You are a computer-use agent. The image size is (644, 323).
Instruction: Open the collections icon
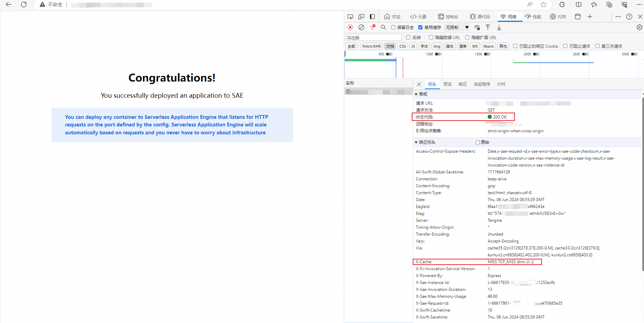(x=609, y=4)
